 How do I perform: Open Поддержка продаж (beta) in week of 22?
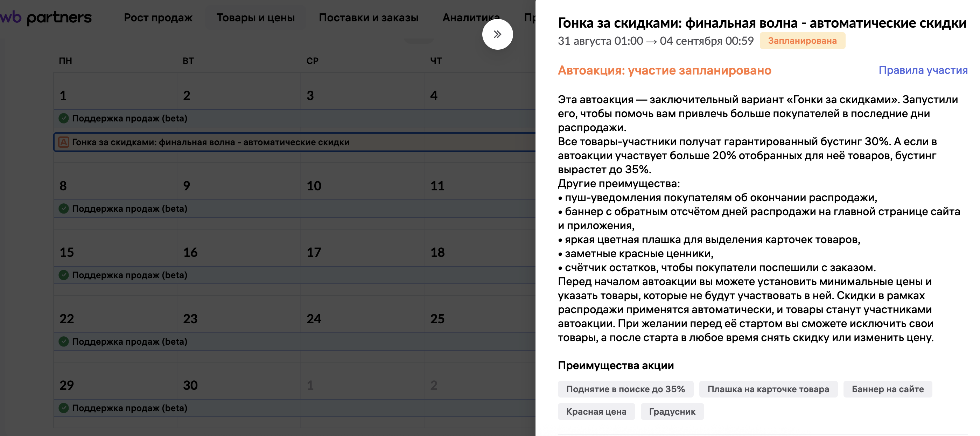(x=294, y=342)
